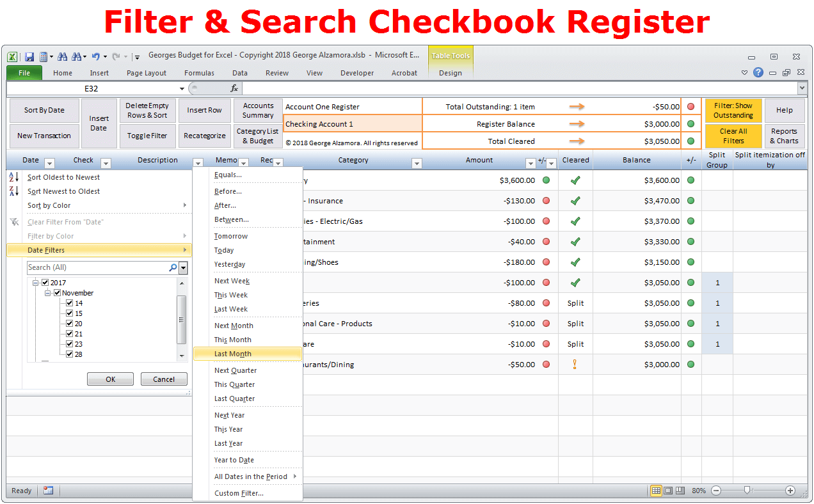Expand the Name Box dropdown arrow
The height and width of the screenshot is (504, 814).
[x=182, y=88]
